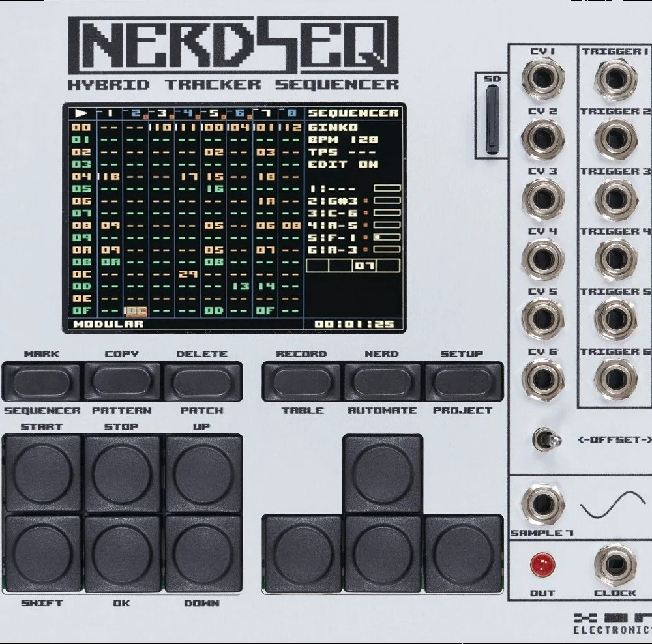Hold the large SHIFT button
The height and width of the screenshot is (644, 652).
click(42, 553)
